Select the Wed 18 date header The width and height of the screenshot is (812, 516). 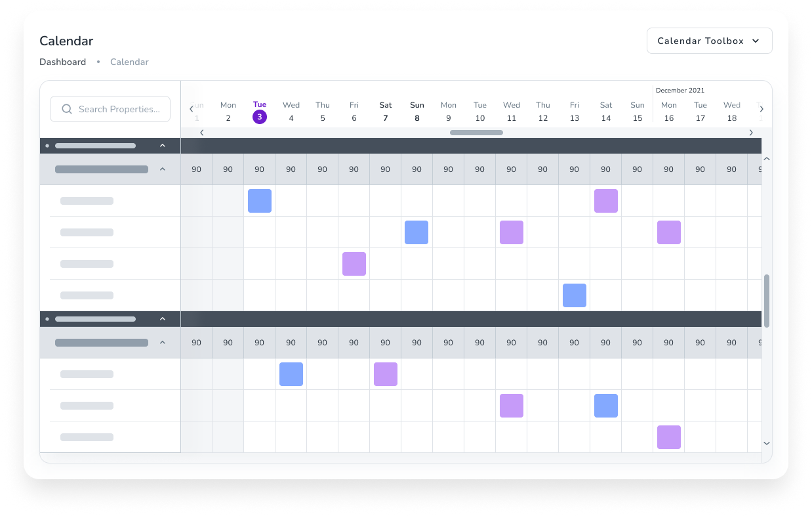[732, 112]
